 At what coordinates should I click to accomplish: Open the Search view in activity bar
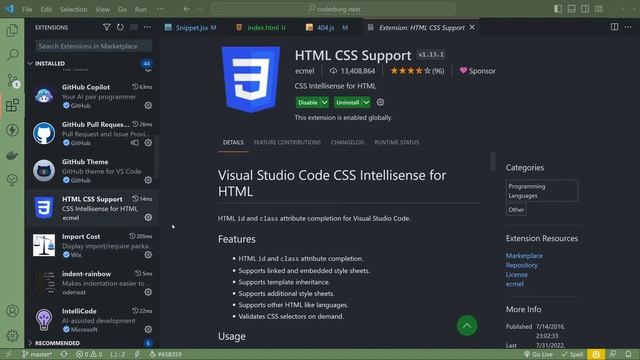click(12, 55)
